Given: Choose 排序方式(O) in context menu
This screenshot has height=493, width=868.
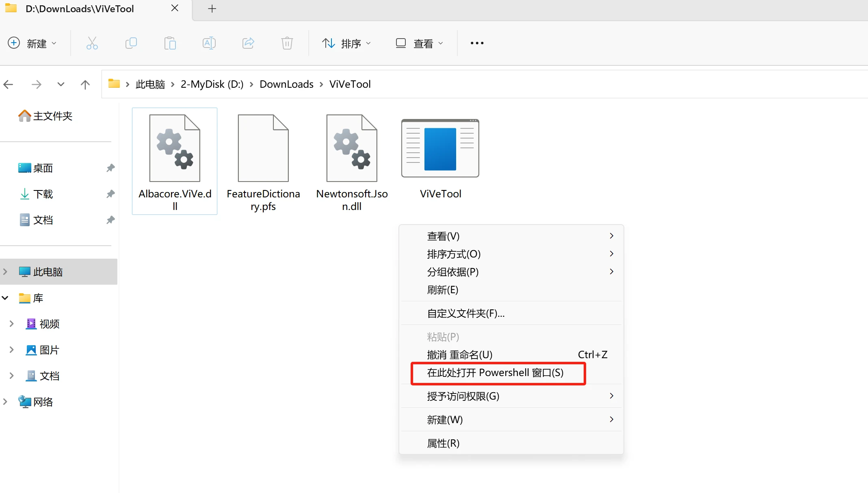Looking at the screenshot, I should (511, 254).
